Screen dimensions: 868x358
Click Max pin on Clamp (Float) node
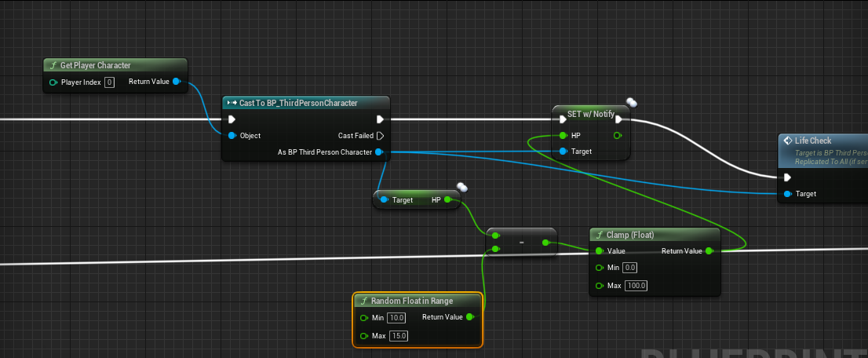point(599,286)
